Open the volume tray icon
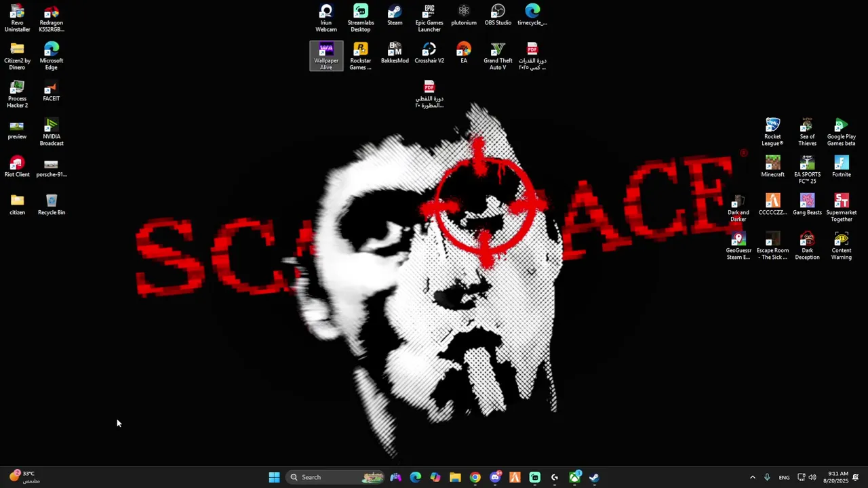Screen dimensions: 868x488 click(812, 477)
